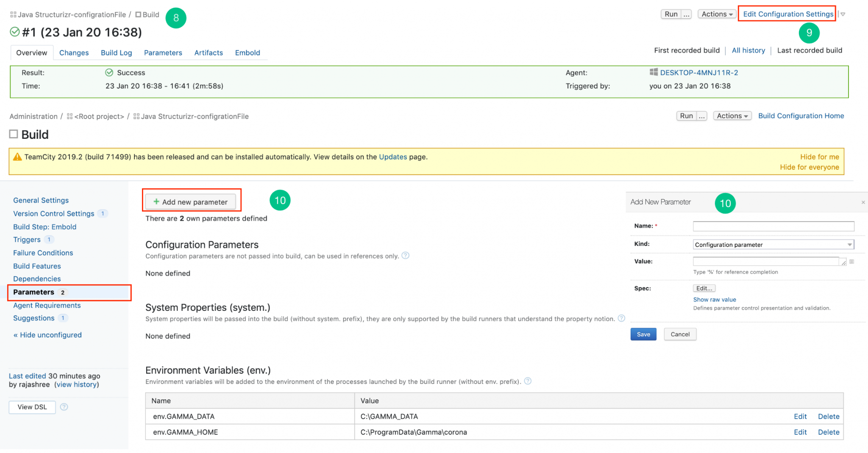Click the Updates link in the banner
The width and height of the screenshot is (868, 453).
click(393, 157)
